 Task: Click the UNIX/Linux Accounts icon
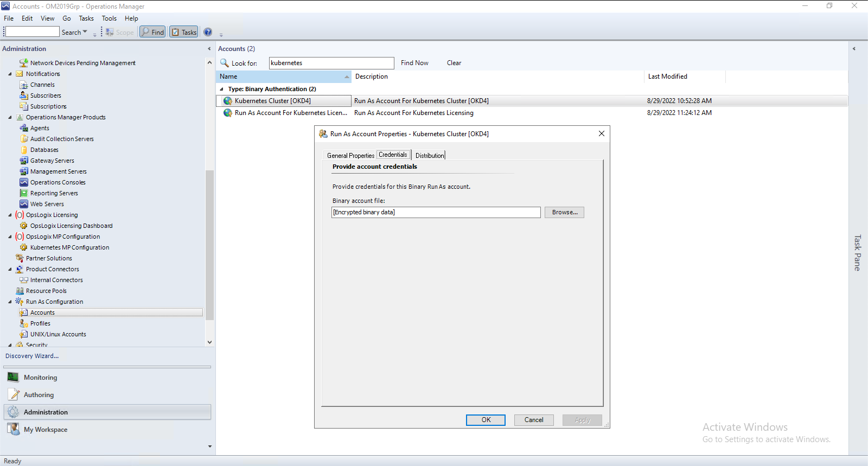pyautogui.click(x=24, y=334)
